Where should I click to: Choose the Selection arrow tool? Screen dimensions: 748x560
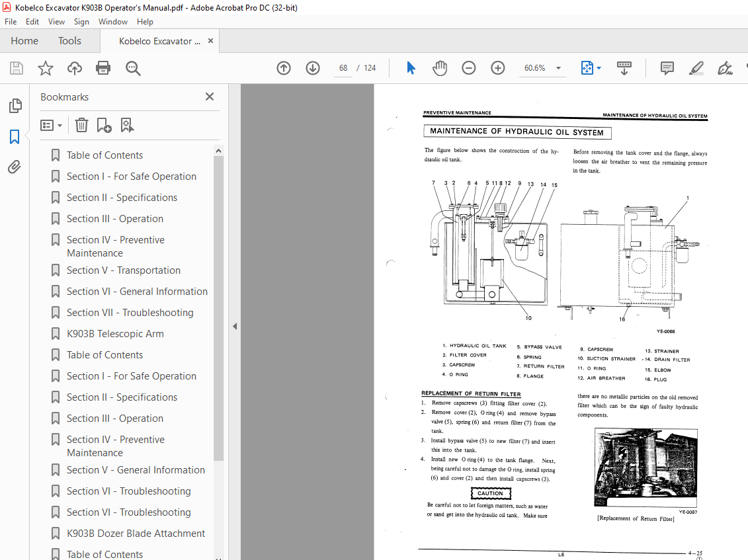(x=411, y=68)
